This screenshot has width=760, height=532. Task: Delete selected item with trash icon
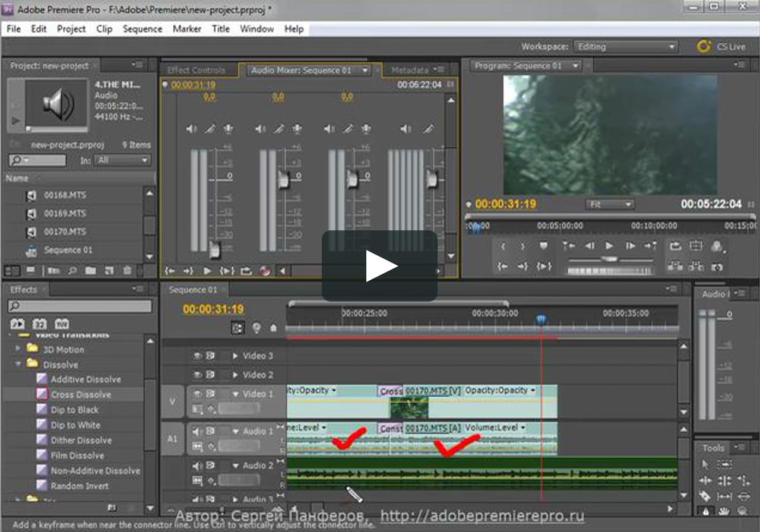pyautogui.click(x=127, y=270)
